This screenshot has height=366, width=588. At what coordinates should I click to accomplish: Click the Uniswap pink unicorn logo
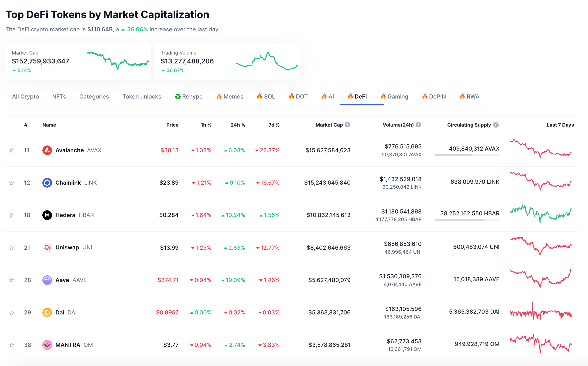point(47,248)
